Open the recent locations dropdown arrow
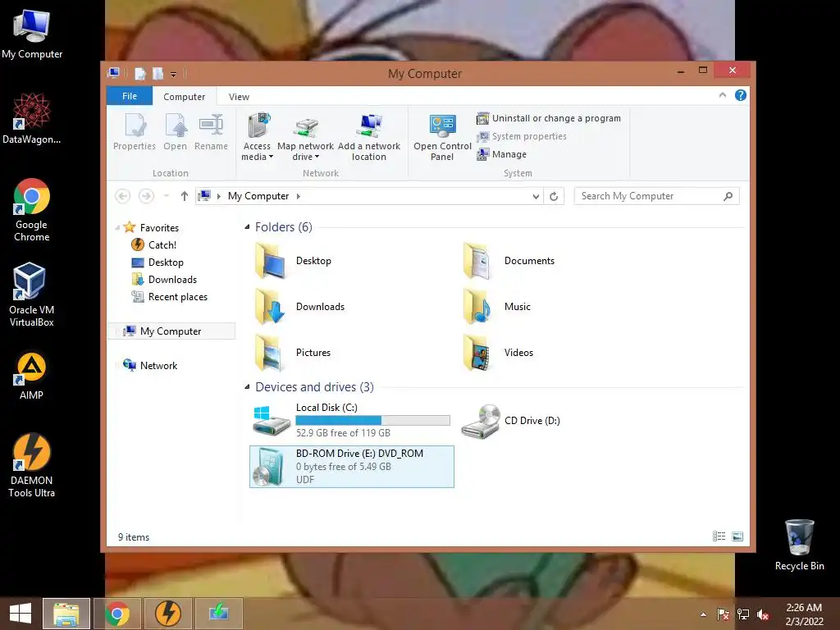The width and height of the screenshot is (840, 630). tap(167, 196)
